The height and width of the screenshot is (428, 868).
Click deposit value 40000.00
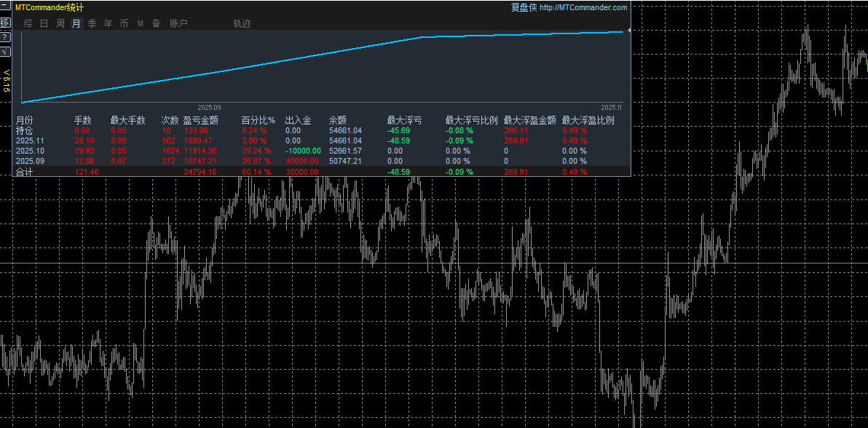pos(301,161)
